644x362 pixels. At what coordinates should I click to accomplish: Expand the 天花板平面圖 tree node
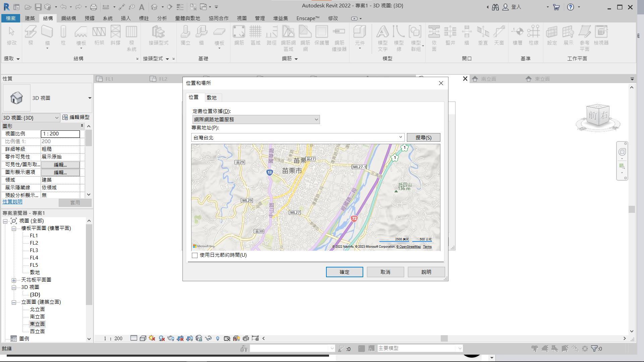click(x=14, y=280)
